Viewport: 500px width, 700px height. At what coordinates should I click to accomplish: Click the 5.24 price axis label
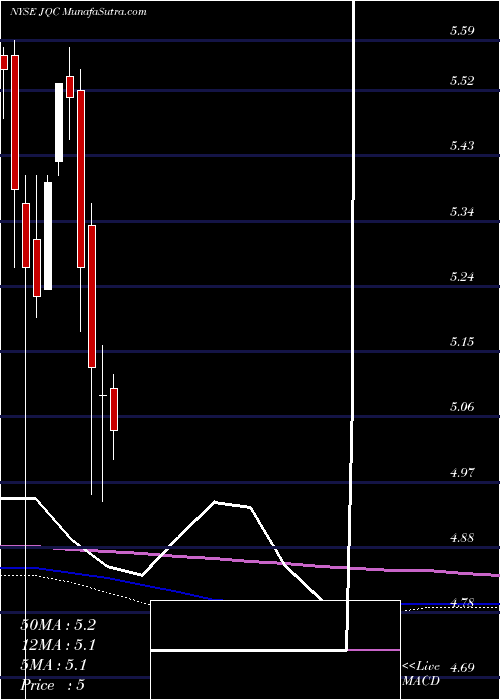(462, 277)
